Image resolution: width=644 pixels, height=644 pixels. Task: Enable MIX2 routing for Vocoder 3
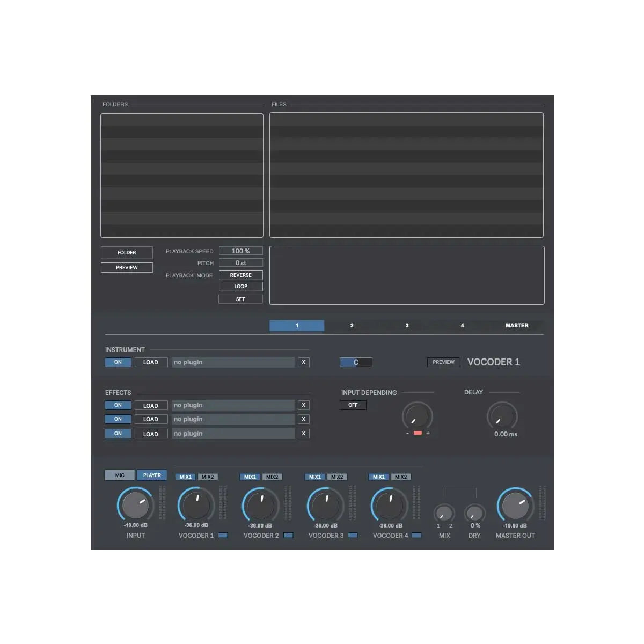(337, 477)
